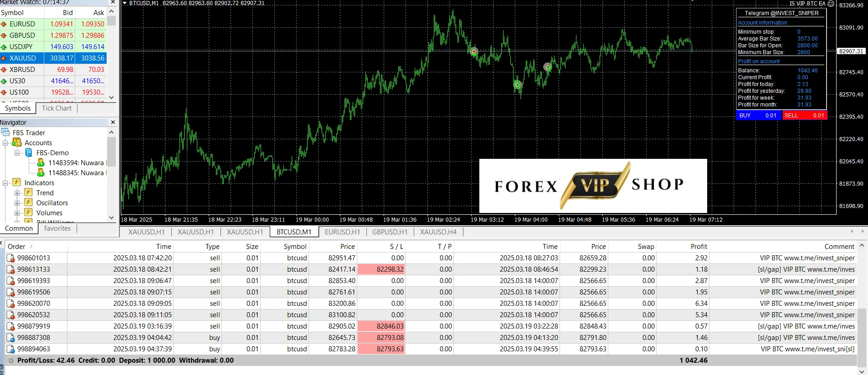The width and height of the screenshot is (868, 375).
Task: Click the Symbol column header in Market Watch
Action: tap(22, 13)
